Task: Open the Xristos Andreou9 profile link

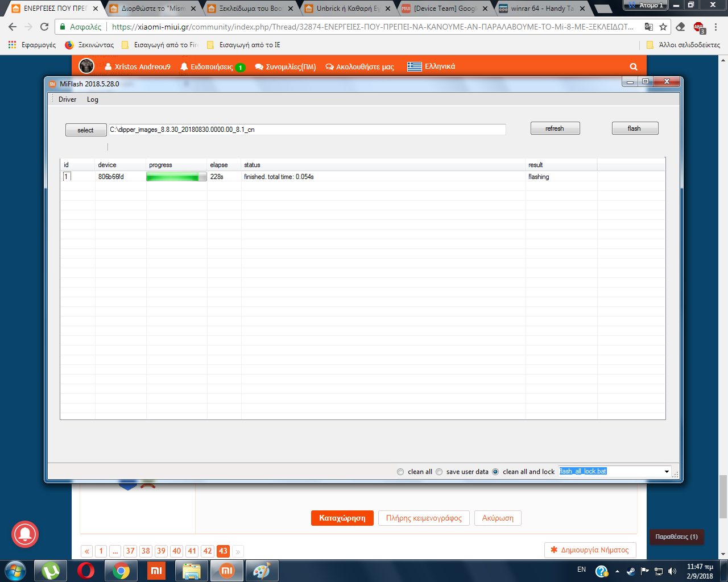Action: (138, 66)
